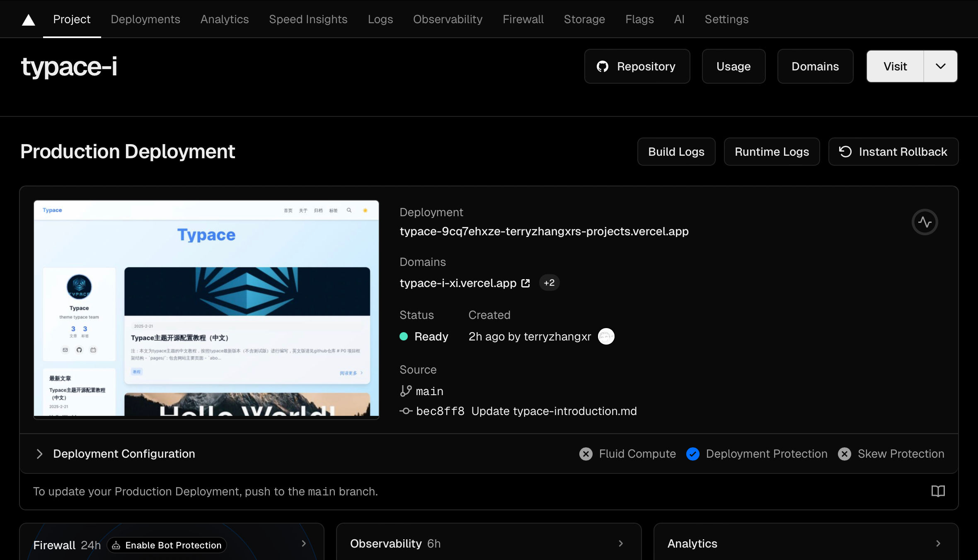
Task: Show the +2 additional domains
Action: (549, 283)
